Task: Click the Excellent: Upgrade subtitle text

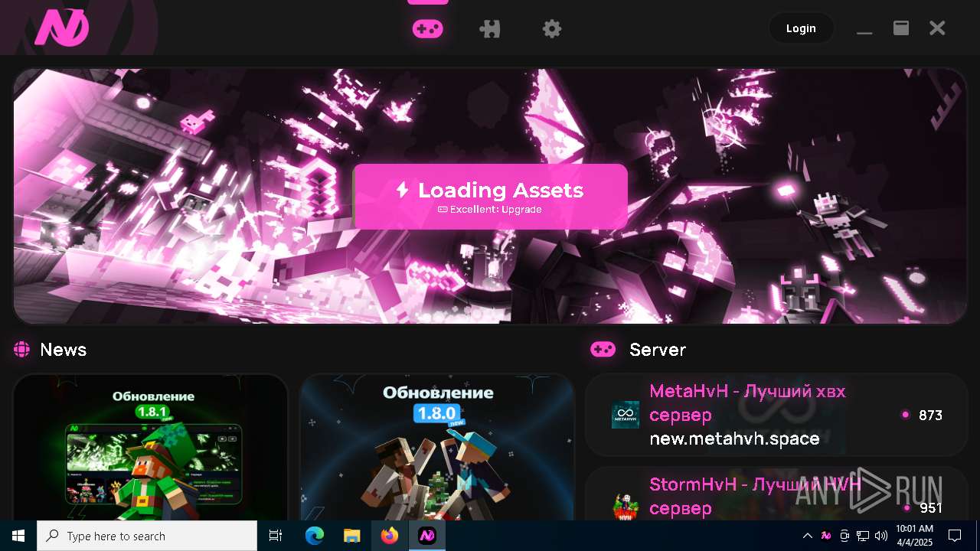Action: [x=490, y=210]
